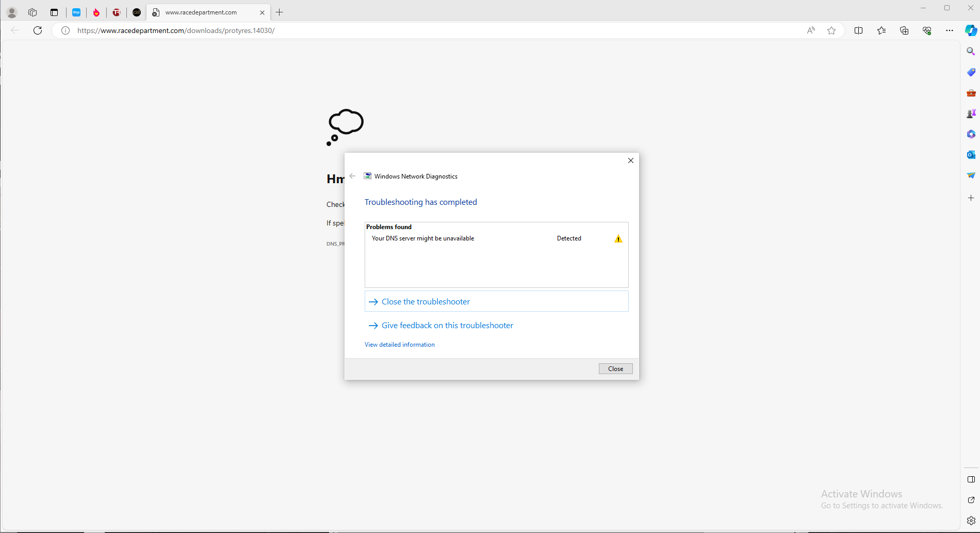980x533 pixels.
Task: Click the Browser essentials heart icon
Action: (x=927, y=30)
